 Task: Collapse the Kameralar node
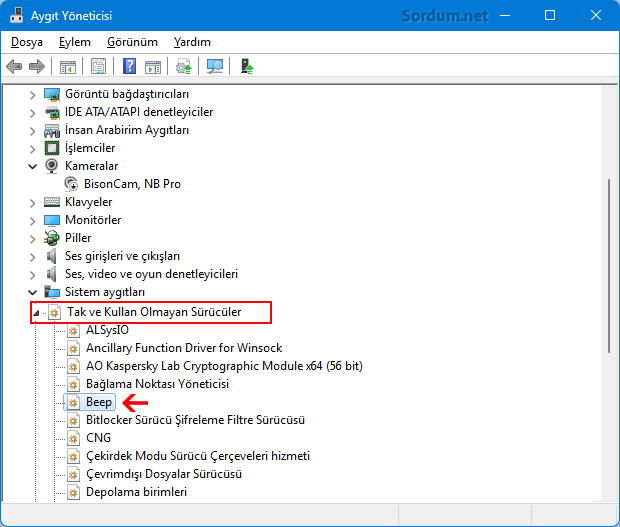point(32,166)
